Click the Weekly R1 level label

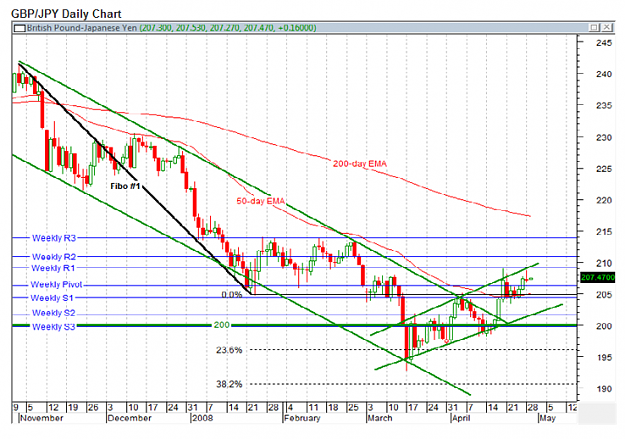(53, 268)
